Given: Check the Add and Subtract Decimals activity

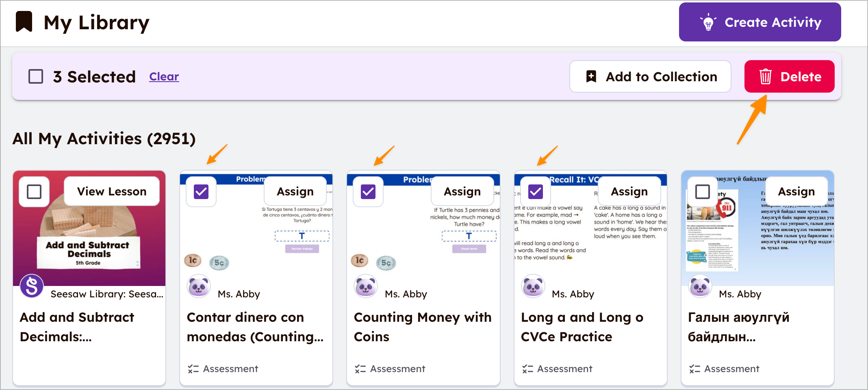Looking at the screenshot, I should [x=34, y=192].
